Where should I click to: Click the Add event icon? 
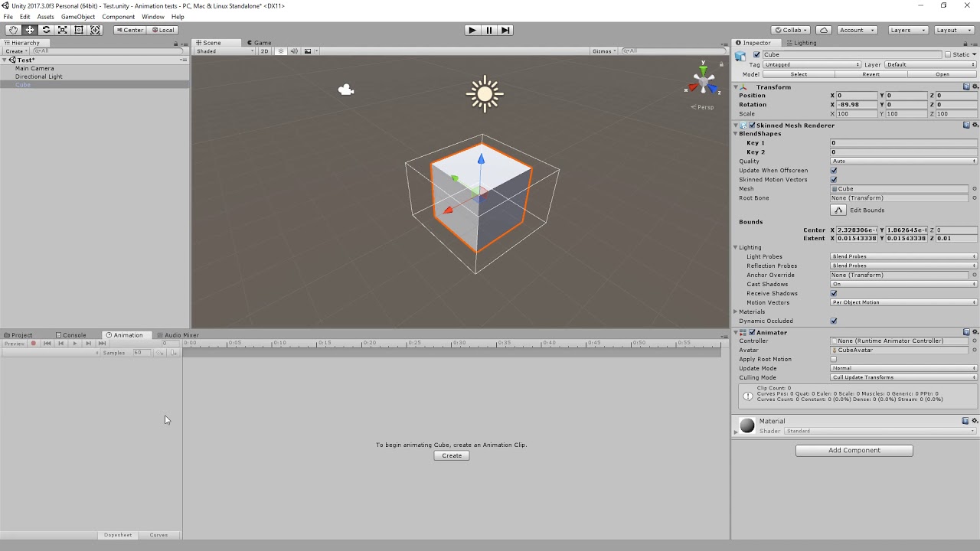tap(174, 353)
